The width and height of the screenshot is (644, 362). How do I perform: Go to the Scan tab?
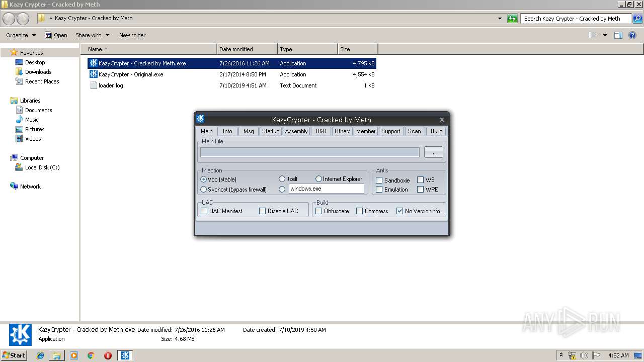415,131
